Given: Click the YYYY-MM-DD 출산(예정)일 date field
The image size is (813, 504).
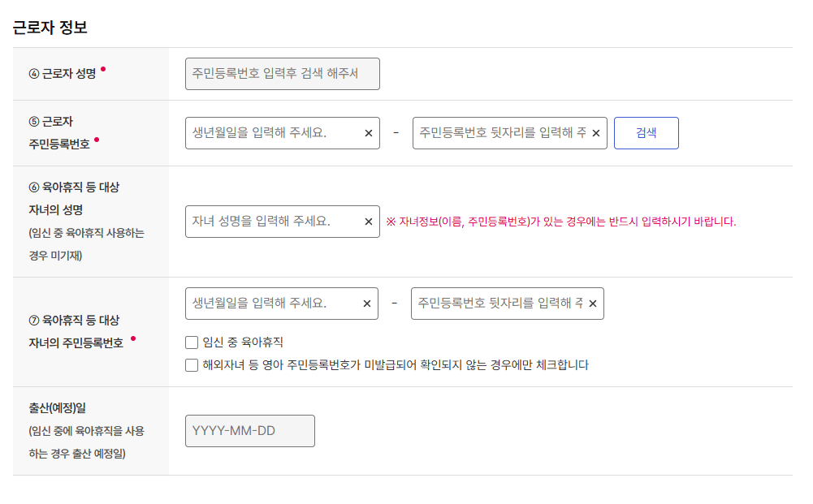Looking at the screenshot, I should click(x=249, y=430).
